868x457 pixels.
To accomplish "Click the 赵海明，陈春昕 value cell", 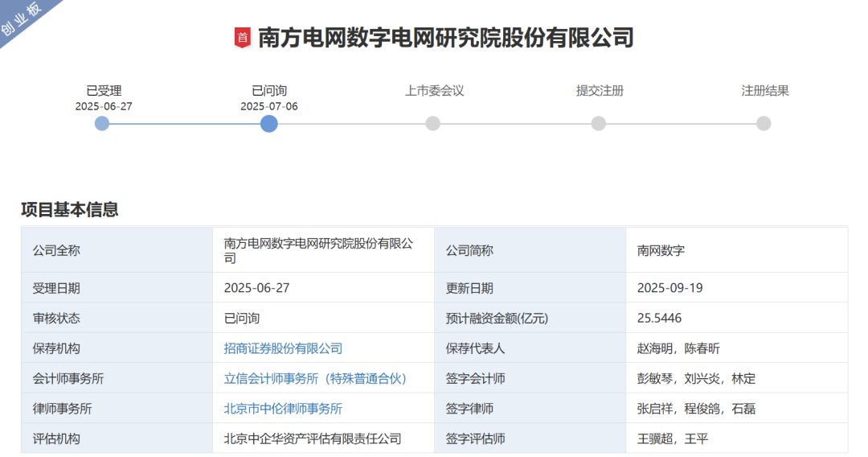I will click(737, 348).
